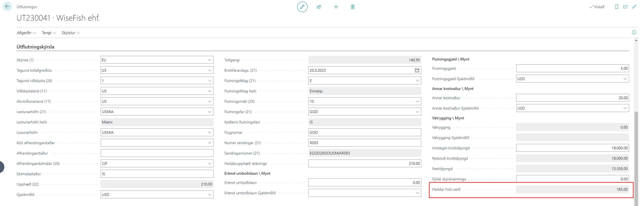Open the Aðgerðir menu
The image size is (644, 206).
(26, 33)
